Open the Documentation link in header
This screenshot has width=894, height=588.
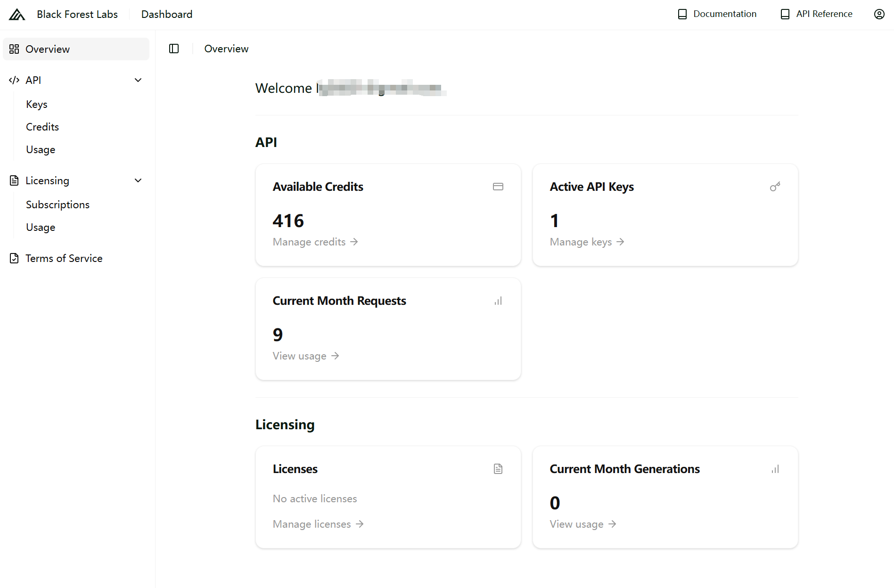pos(717,14)
